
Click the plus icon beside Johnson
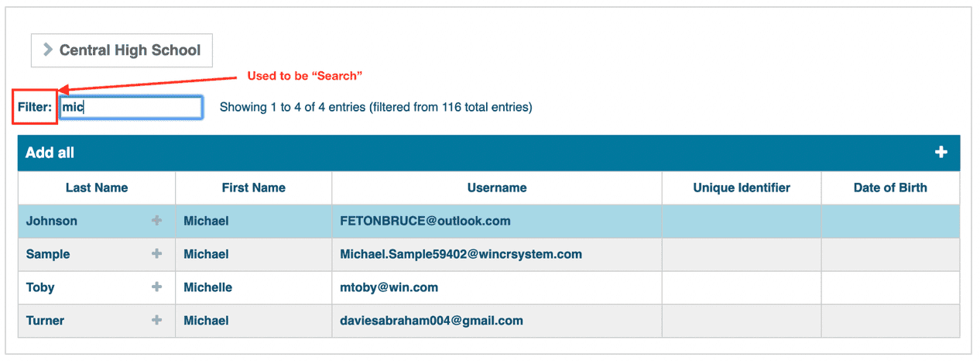pos(156,221)
